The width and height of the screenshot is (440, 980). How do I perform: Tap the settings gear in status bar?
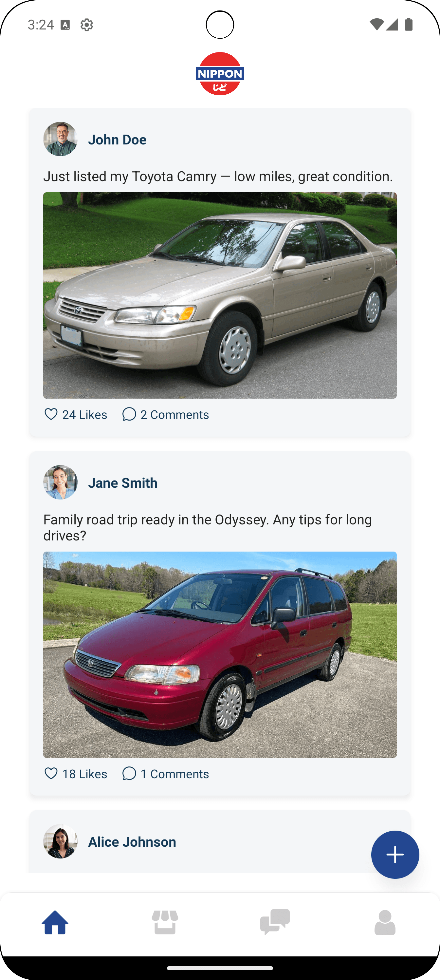coord(87,25)
